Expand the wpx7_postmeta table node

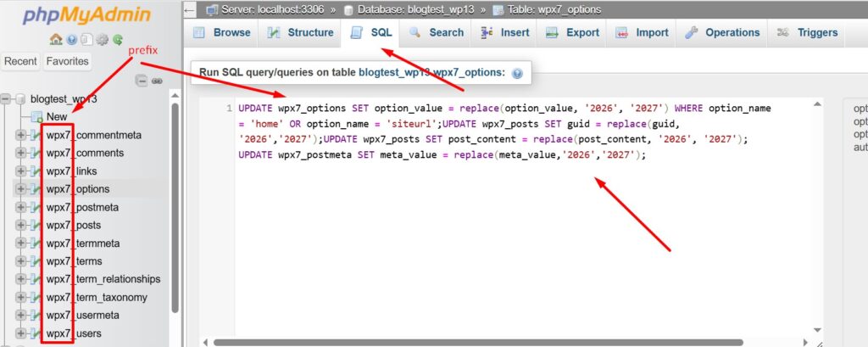(21, 207)
